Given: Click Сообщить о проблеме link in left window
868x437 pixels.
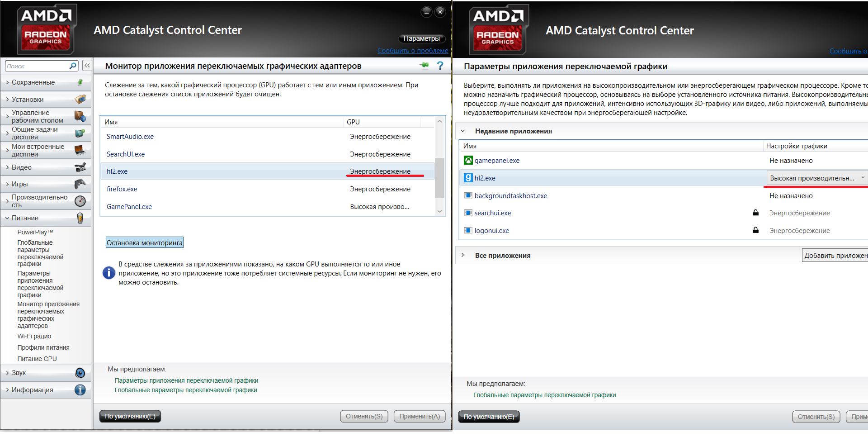Looking at the screenshot, I should pyautogui.click(x=413, y=51).
